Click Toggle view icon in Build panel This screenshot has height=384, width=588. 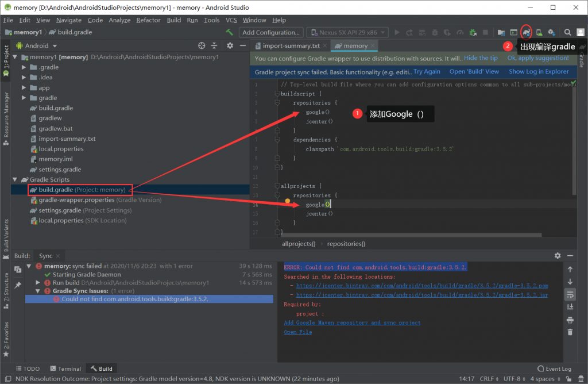pyautogui.click(x=18, y=269)
